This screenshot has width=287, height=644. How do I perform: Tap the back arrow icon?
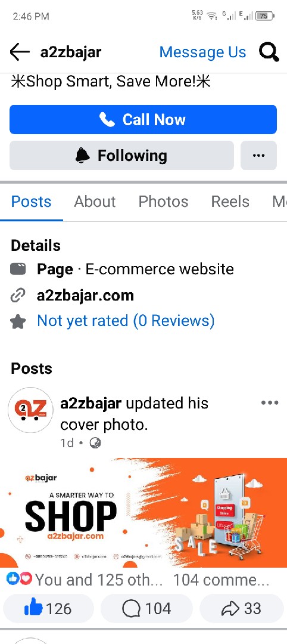click(x=20, y=52)
